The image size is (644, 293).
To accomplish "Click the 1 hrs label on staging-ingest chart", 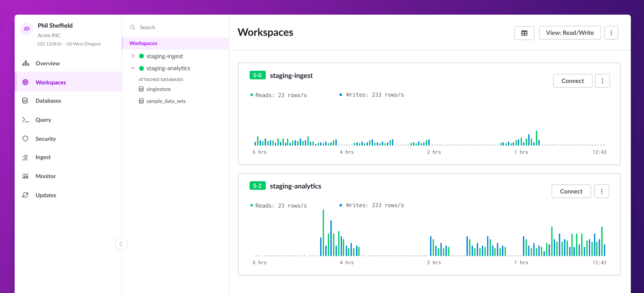I will pyautogui.click(x=521, y=152).
